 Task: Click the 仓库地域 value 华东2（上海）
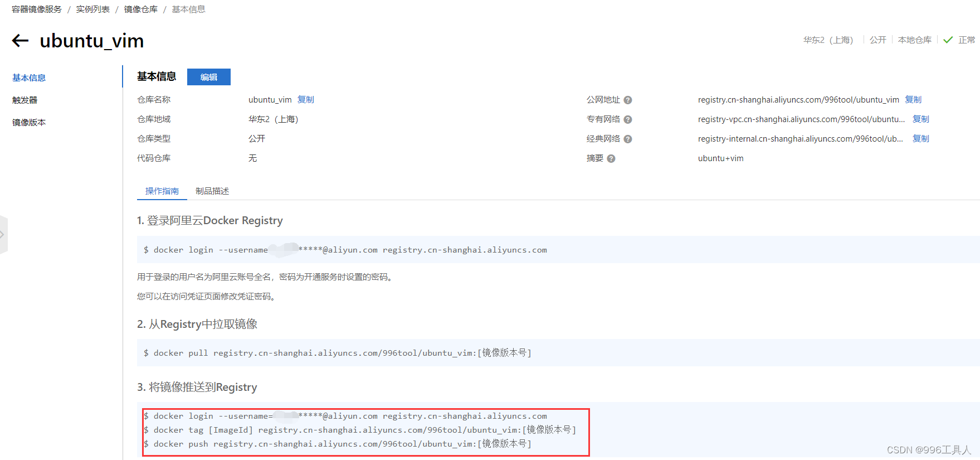(x=274, y=119)
